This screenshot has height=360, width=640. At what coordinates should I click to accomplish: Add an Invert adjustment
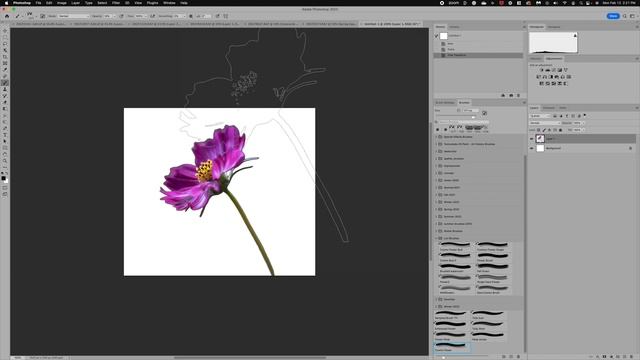pos(541,83)
